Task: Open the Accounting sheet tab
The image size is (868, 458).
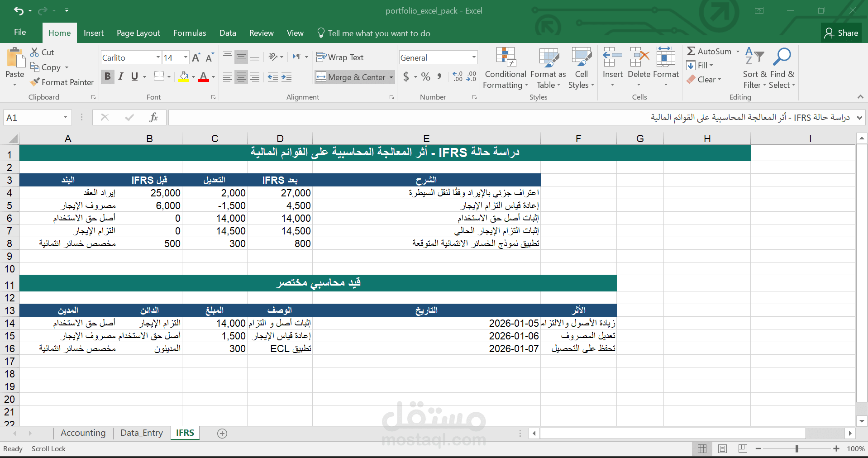Action: tap(83, 433)
